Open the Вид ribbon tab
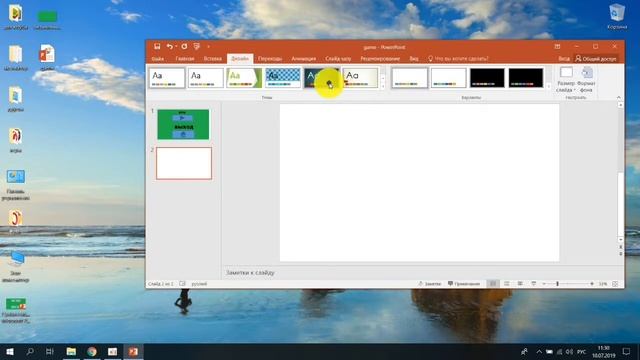Viewport: 640px width, 360px height. (x=413, y=59)
